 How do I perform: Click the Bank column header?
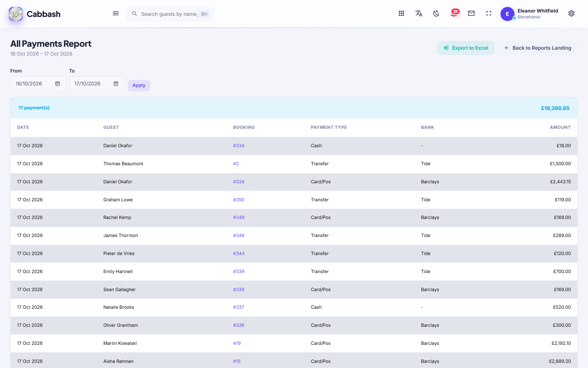tap(427, 127)
